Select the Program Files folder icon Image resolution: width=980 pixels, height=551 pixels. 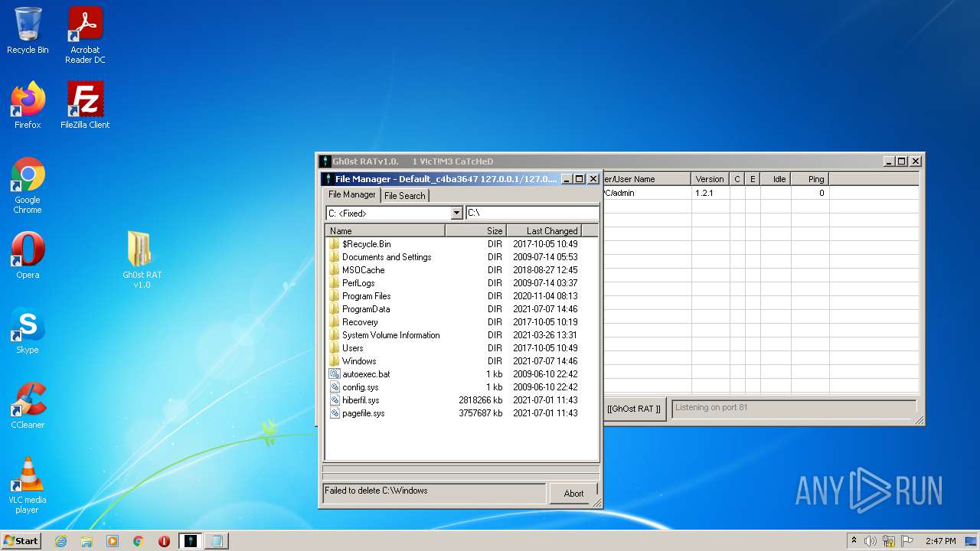pyautogui.click(x=335, y=296)
